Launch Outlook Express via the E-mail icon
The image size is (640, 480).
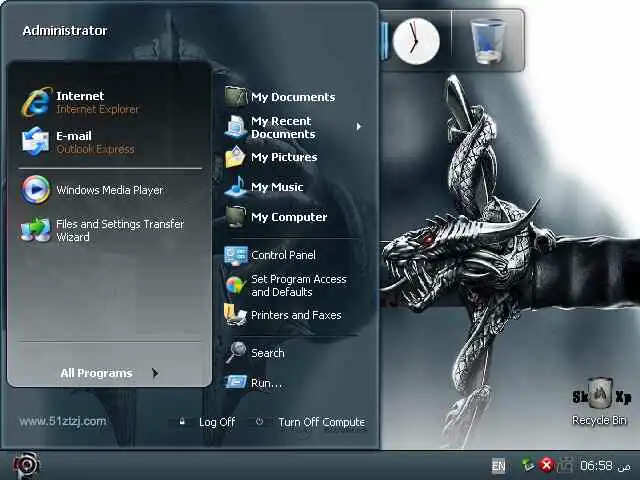point(36,142)
